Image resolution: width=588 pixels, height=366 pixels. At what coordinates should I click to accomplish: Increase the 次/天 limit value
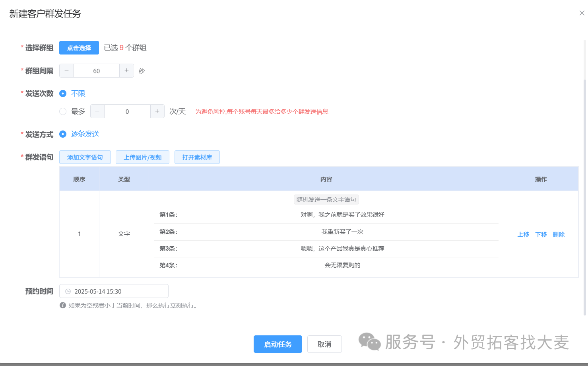[157, 111]
